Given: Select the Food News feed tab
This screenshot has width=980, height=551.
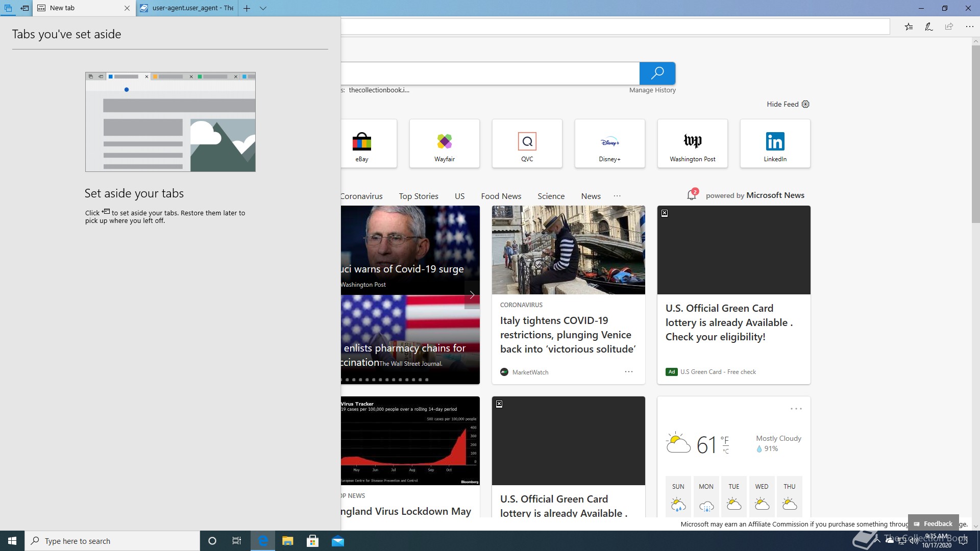Looking at the screenshot, I should pyautogui.click(x=501, y=196).
